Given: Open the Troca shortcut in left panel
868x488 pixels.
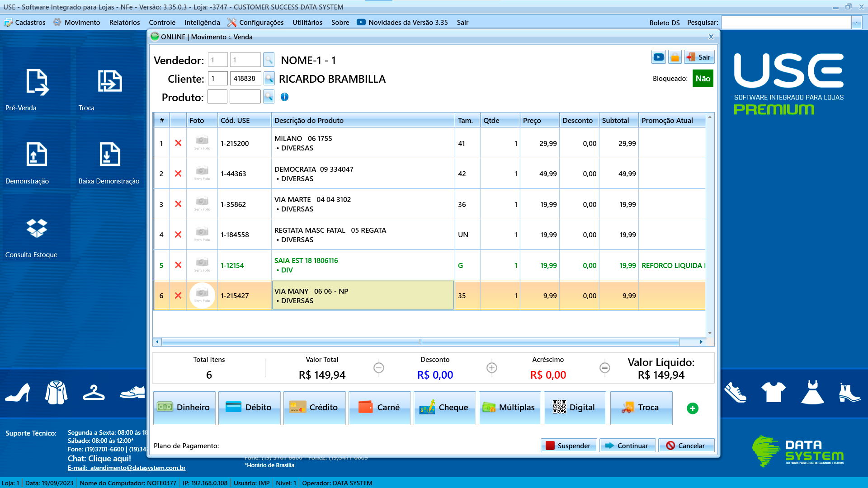Looking at the screenshot, I should click(x=110, y=81).
